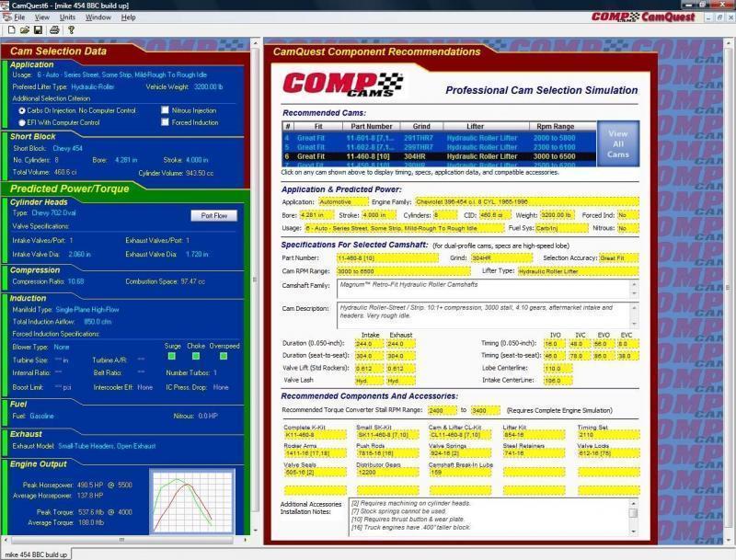Click the Help question mark icon
The image size is (736, 560).
(x=72, y=30)
